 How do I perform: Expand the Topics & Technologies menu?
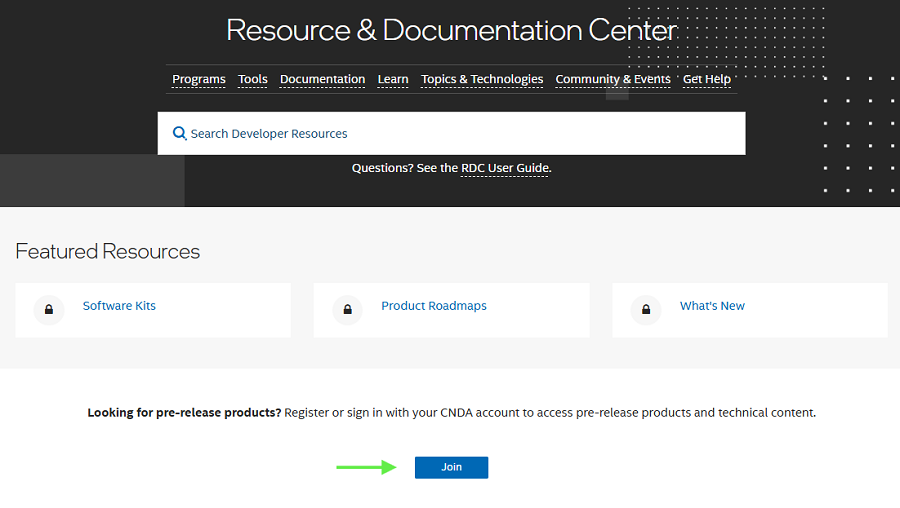pyautogui.click(x=482, y=80)
